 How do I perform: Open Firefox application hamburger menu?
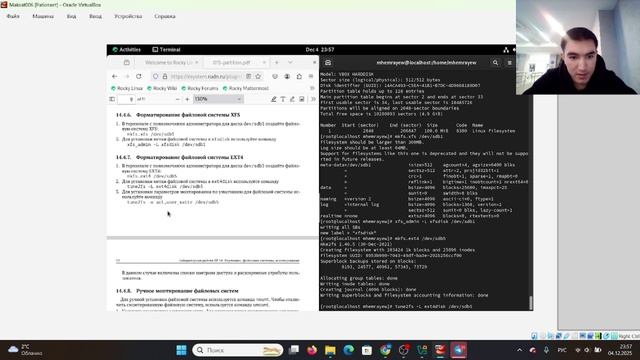click(x=311, y=76)
